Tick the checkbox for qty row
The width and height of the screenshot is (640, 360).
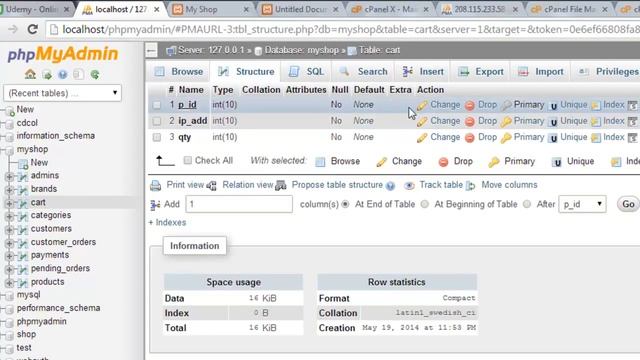157,138
